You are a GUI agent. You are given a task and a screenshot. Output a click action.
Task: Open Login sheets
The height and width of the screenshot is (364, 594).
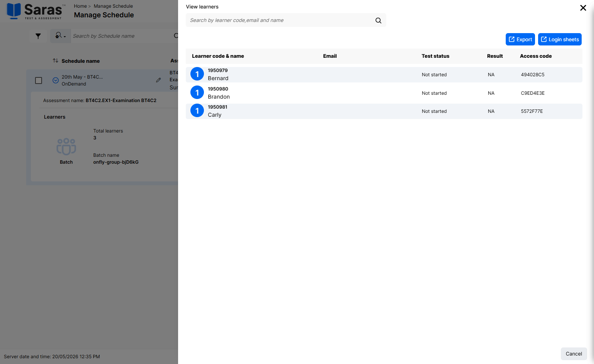point(560,39)
